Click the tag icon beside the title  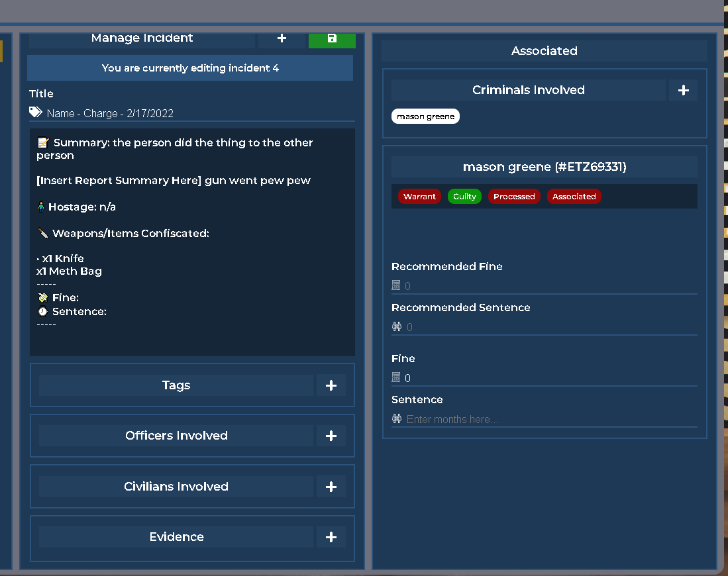coord(36,113)
